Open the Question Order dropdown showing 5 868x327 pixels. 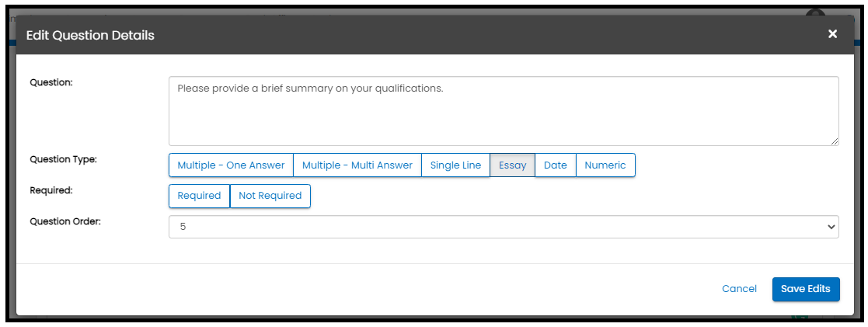503,227
